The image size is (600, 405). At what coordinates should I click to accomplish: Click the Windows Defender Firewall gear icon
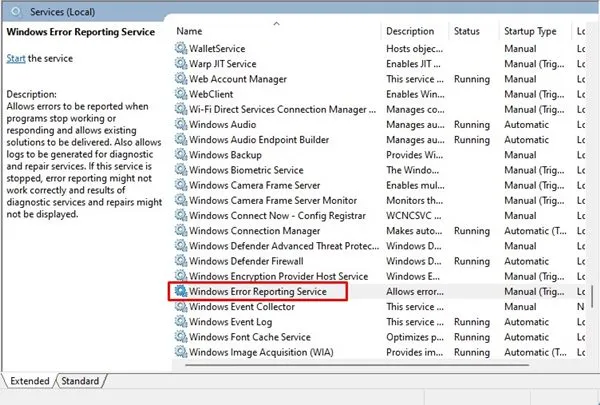click(x=181, y=261)
